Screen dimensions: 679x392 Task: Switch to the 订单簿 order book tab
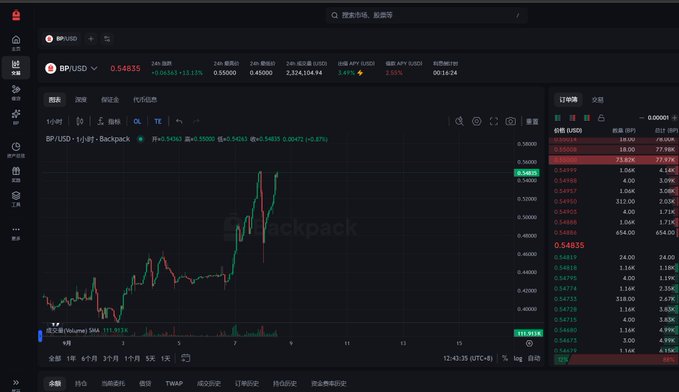(568, 100)
